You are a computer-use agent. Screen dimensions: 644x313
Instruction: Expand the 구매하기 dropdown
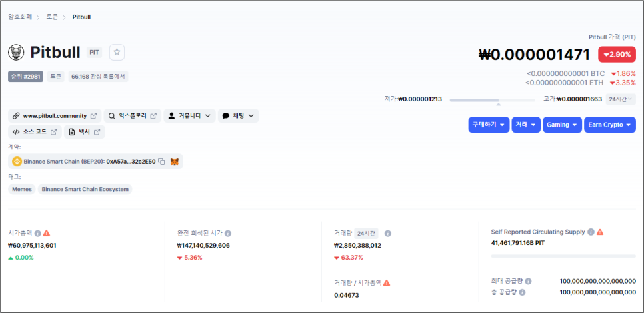coord(489,125)
